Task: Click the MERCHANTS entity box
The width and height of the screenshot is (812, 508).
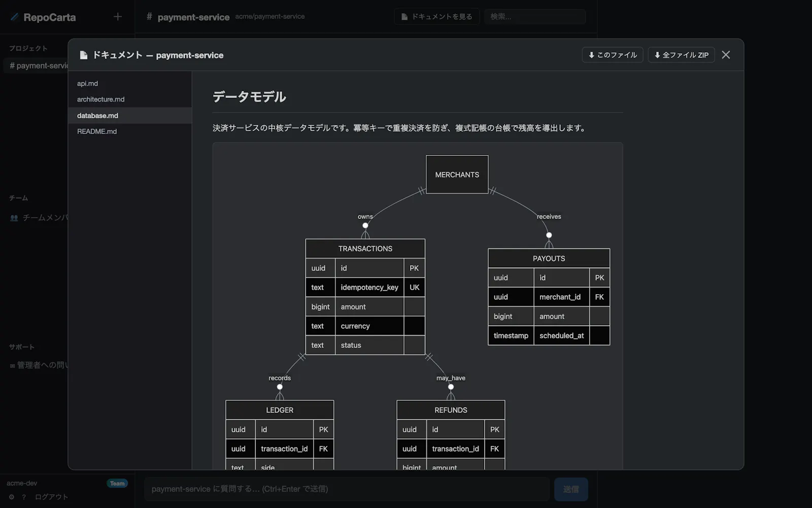Action: point(457,174)
